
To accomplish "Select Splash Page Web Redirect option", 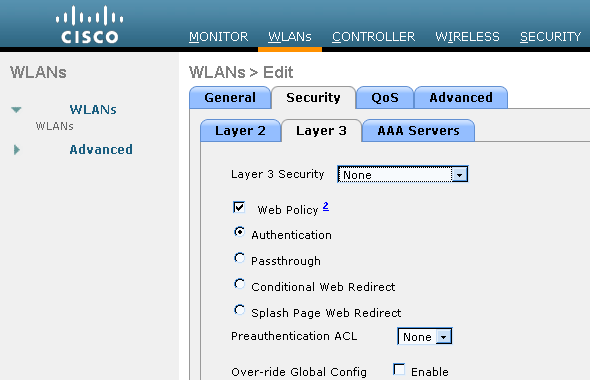I will [239, 310].
